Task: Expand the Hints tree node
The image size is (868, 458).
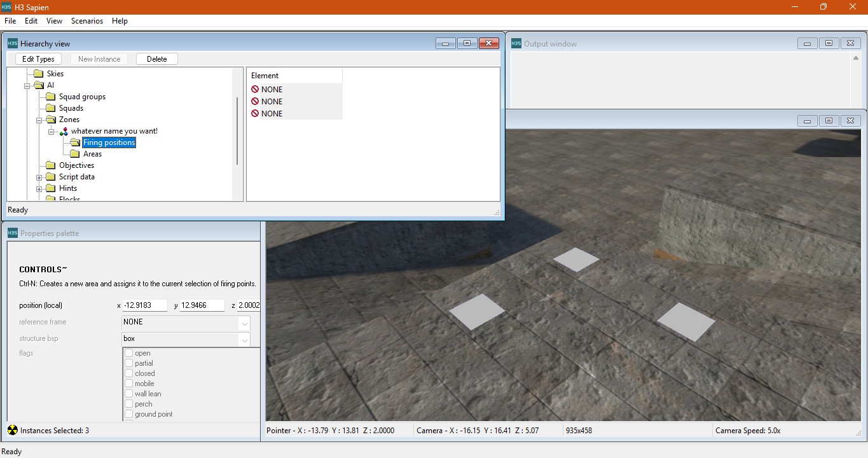Action: pyautogui.click(x=39, y=188)
